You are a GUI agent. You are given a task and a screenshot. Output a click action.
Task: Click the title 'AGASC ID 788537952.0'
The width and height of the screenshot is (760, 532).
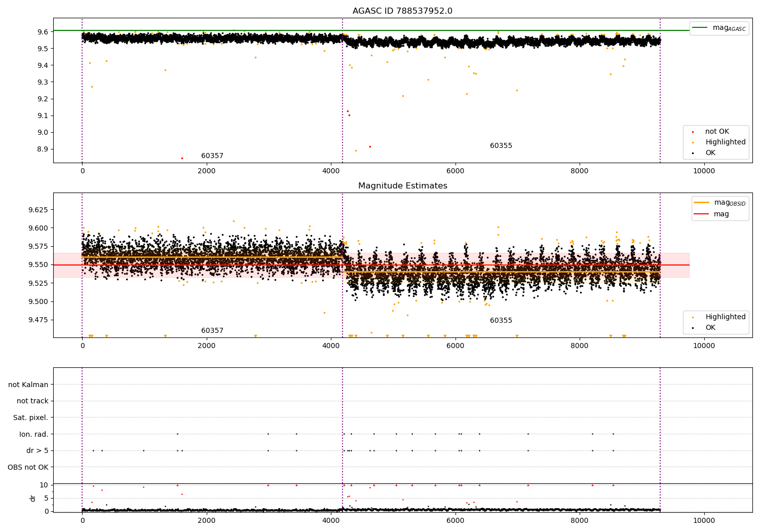(x=402, y=11)
